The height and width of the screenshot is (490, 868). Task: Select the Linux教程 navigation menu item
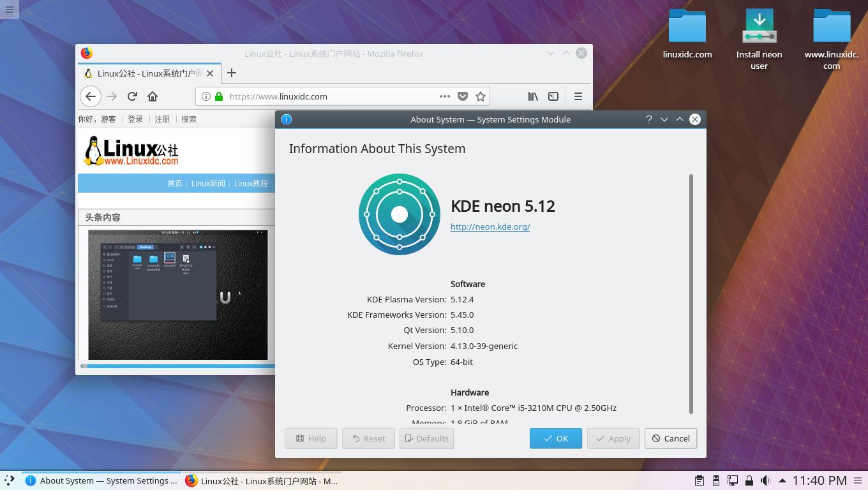tap(251, 183)
